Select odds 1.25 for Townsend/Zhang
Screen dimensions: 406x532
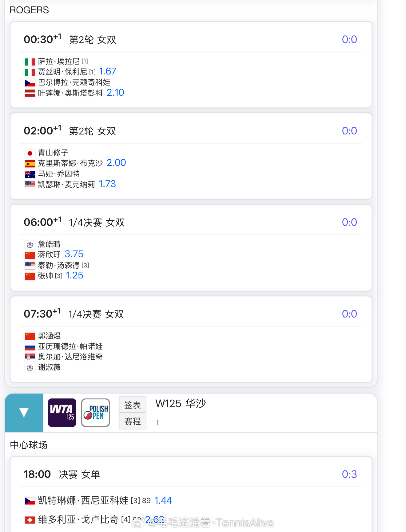point(74,275)
